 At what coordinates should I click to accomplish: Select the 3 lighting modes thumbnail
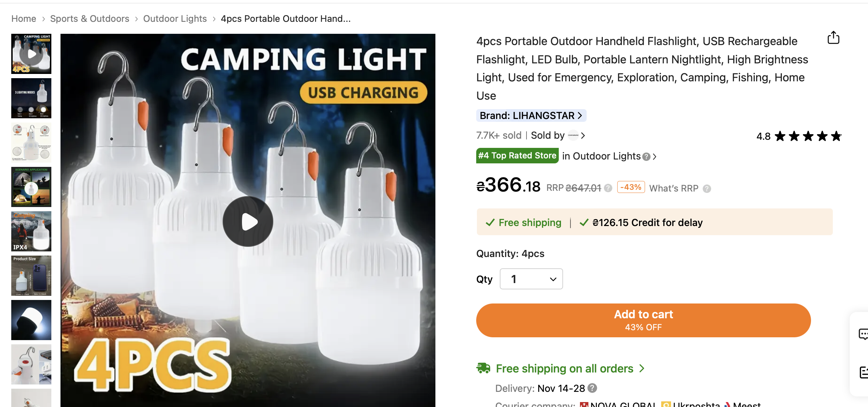click(31, 98)
